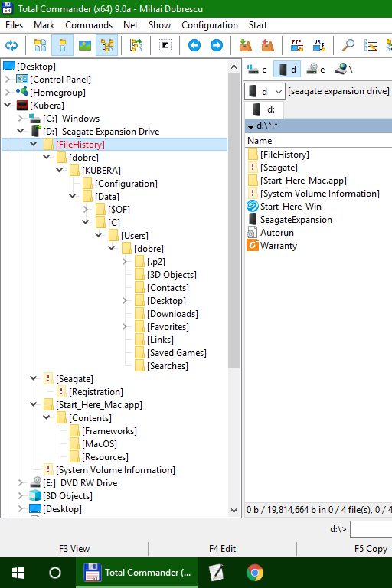The height and width of the screenshot is (588, 392).
Task: Open the URL new FTP connection icon
Action: point(318,45)
